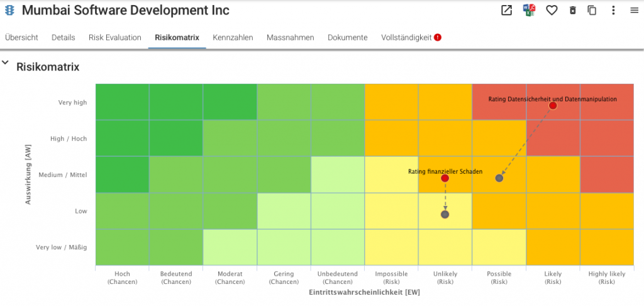Open the Dokumente tab

click(347, 37)
